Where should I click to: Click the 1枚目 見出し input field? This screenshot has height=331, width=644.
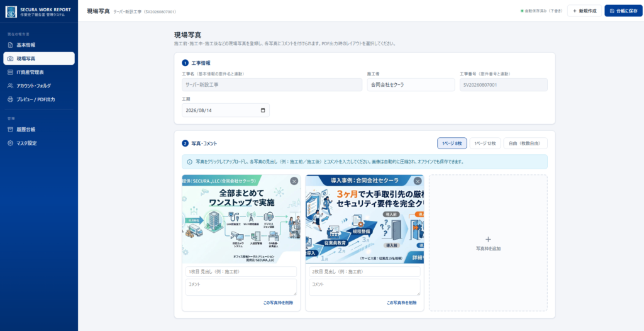coord(241,271)
